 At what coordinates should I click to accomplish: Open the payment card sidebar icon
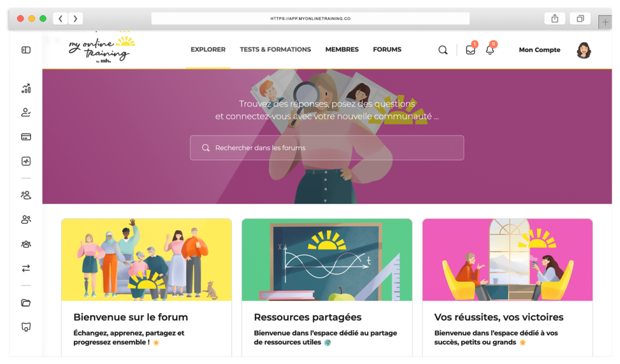[26, 137]
